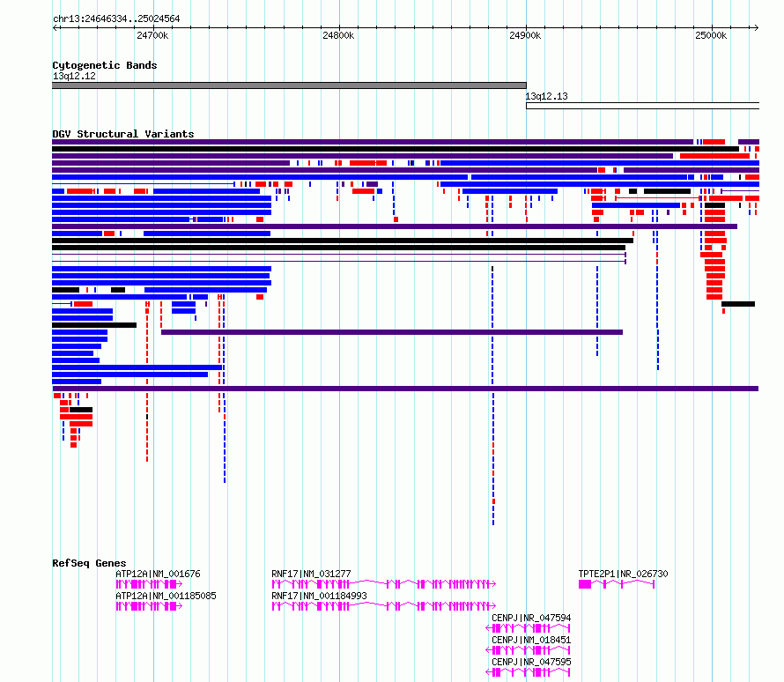Viewport: 784px width, 682px height.
Task: Select the purple variant bar starting mid-track near 24700k
Action: click(x=392, y=332)
